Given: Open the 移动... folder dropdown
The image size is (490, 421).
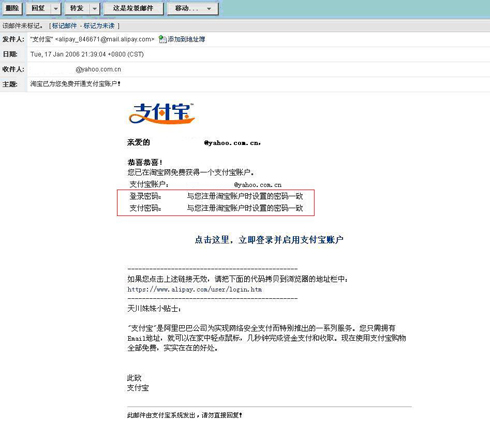Looking at the screenshot, I should pos(193,8).
